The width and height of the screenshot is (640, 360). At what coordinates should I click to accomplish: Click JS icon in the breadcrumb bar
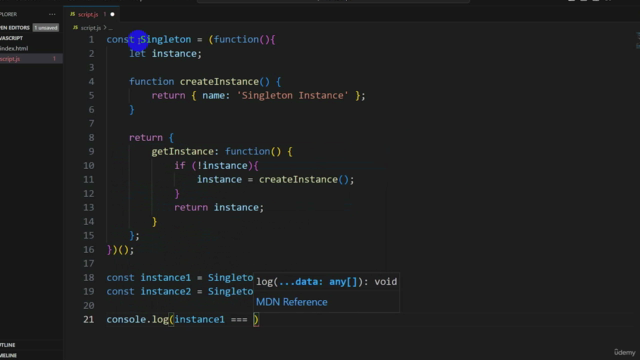tap(75, 28)
